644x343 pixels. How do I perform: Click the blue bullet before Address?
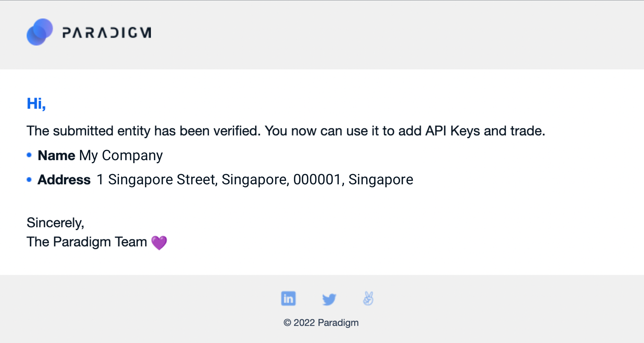[x=29, y=180]
